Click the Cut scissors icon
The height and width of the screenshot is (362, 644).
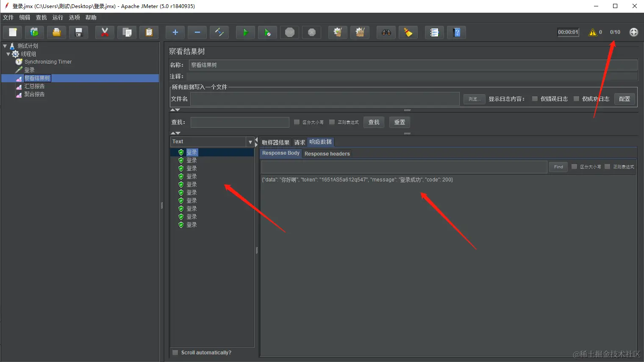[x=105, y=32]
